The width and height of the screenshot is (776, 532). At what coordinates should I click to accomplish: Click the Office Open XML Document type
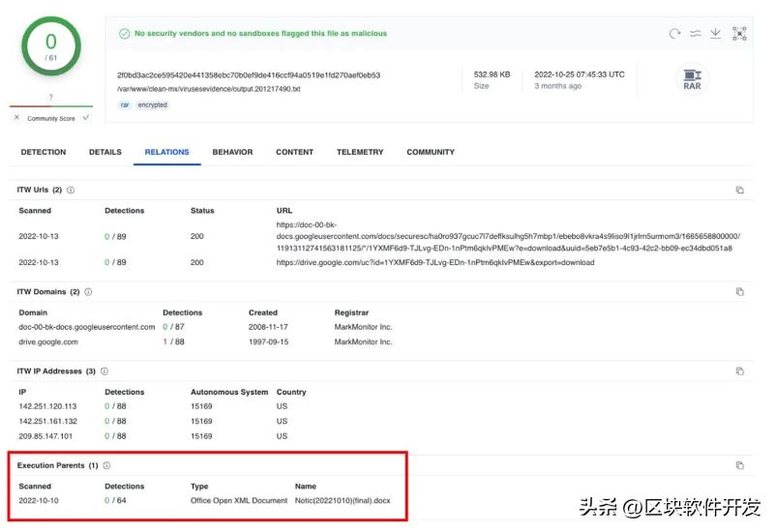[239, 500]
